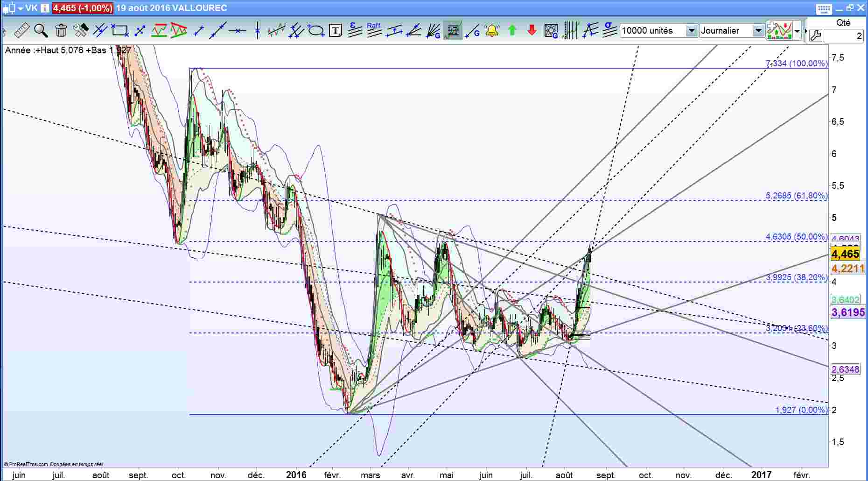Image resolution: width=868 pixels, height=481 pixels.
Task: Click the 3,9925 (38,20%) Fibonacci label
Action: [x=797, y=277]
